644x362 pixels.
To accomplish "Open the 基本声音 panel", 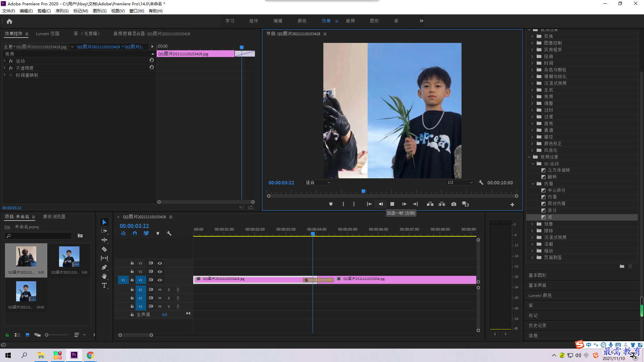I will (x=537, y=285).
